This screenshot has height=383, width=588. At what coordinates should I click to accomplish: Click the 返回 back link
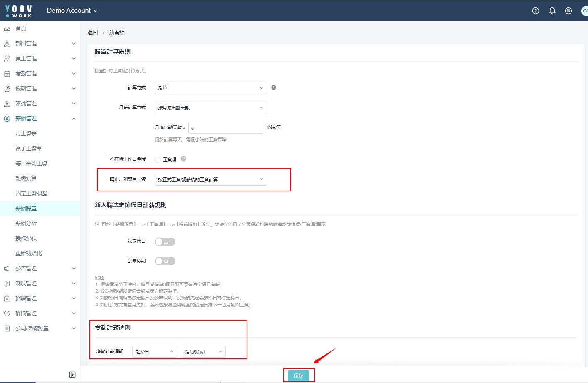coord(92,32)
